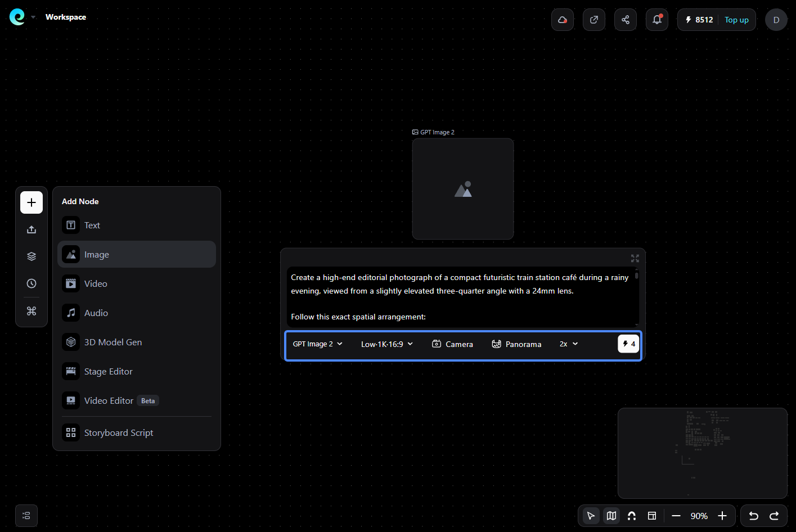Zoom out with the minus button

pos(676,516)
